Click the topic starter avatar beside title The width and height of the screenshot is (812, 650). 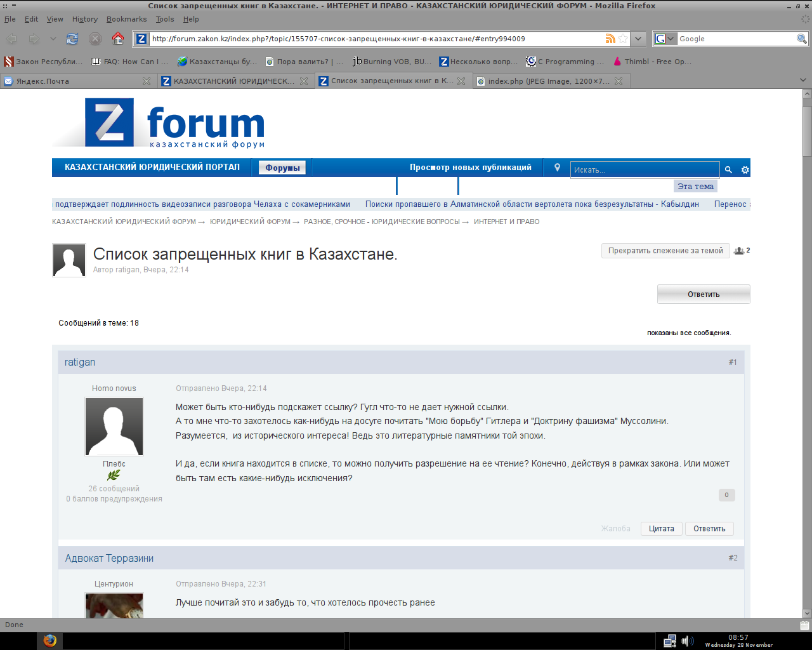click(69, 260)
